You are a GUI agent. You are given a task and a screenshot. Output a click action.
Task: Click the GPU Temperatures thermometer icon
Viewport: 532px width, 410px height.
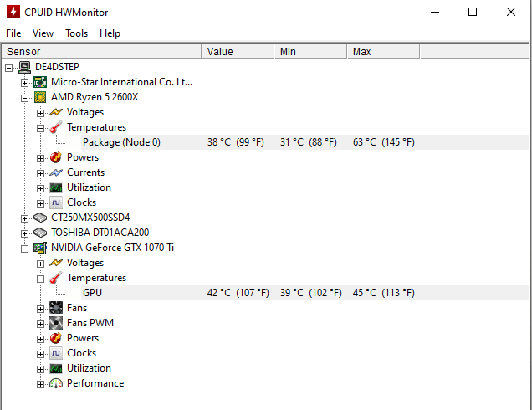(x=56, y=278)
